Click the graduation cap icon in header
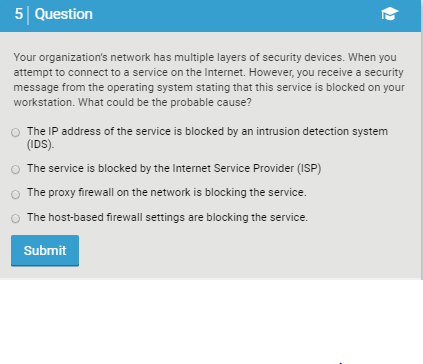The image size is (423, 364). point(390,14)
